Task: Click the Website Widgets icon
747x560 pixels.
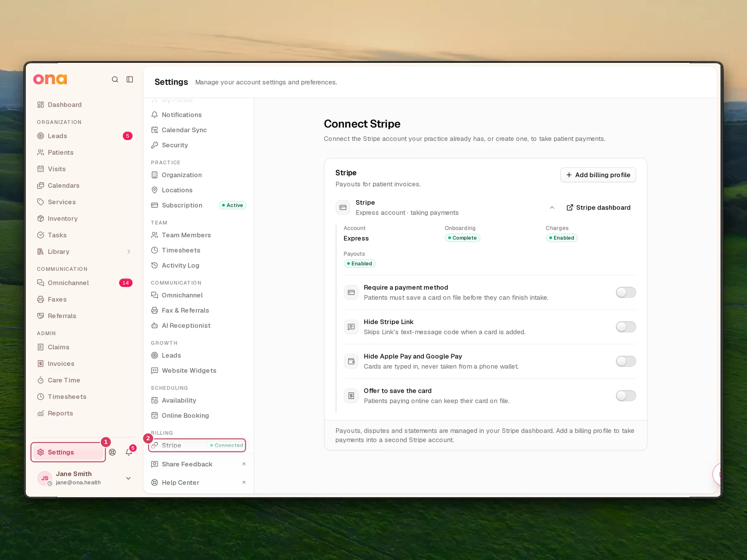Action: click(154, 371)
